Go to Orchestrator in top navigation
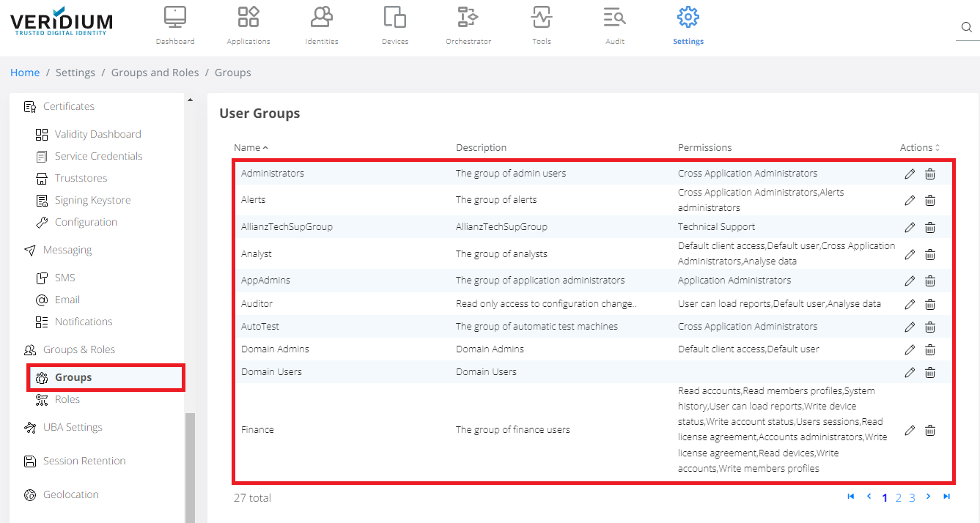980x523 pixels. (468, 26)
